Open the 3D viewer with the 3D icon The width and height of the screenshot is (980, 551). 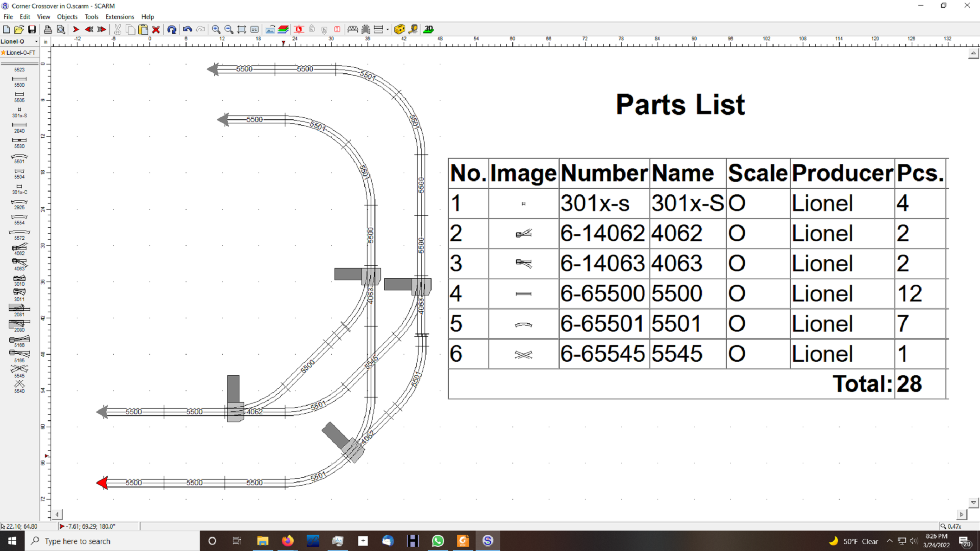pos(429,29)
